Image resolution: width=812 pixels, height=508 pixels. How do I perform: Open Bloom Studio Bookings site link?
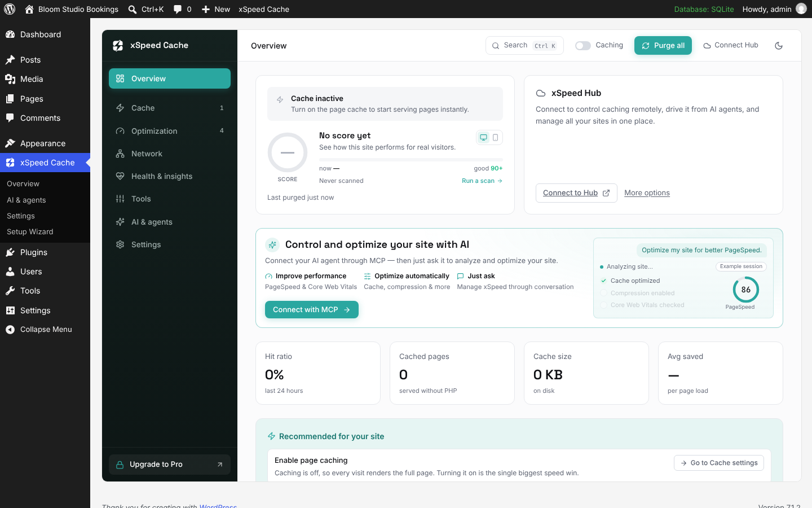click(72, 9)
